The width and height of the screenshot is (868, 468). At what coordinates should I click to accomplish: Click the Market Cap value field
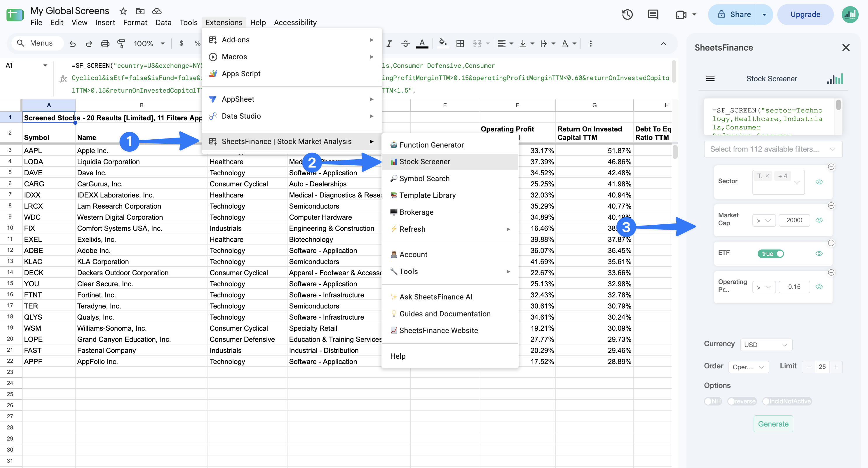pyautogui.click(x=794, y=220)
